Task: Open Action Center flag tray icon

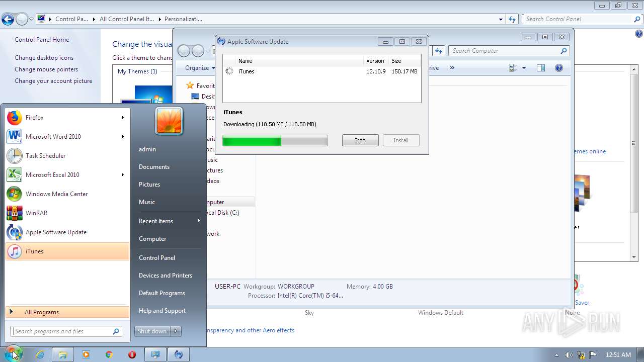Action: pyautogui.click(x=593, y=355)
